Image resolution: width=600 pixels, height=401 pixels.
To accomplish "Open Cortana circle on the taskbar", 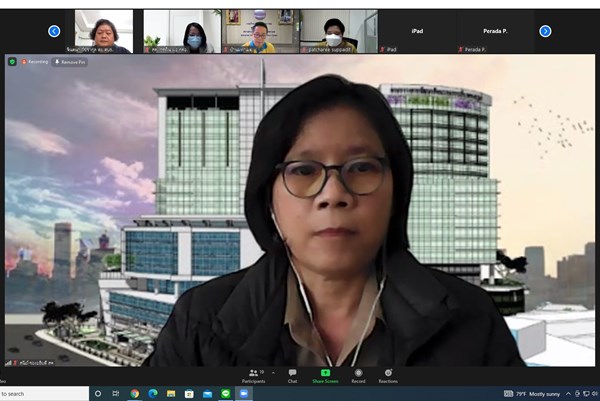I will pyautogui.click(x=98, y=393).
